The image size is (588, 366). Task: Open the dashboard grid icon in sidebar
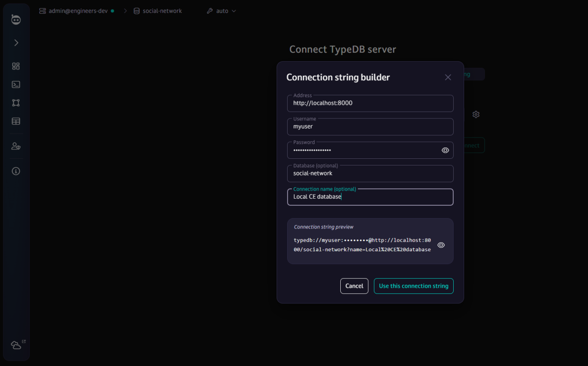pyautogui.click(x=16, y=66)
